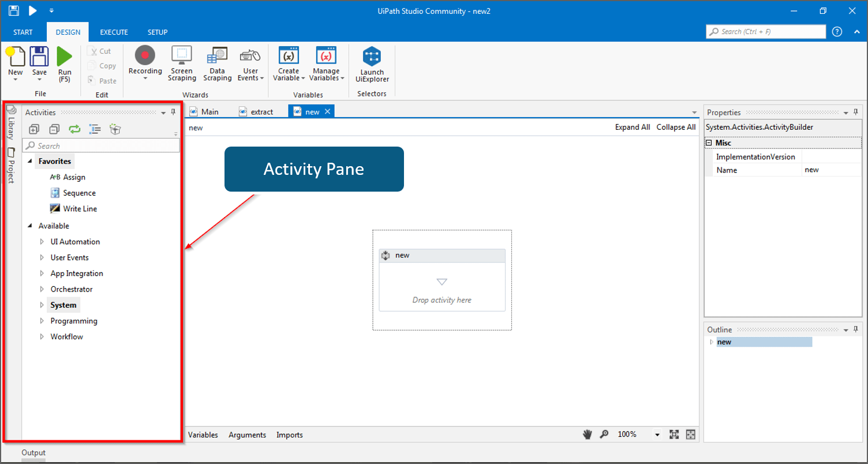Click the fit to screen icon
The height and width of the screenshot is (464, 868).
(674, 435)
